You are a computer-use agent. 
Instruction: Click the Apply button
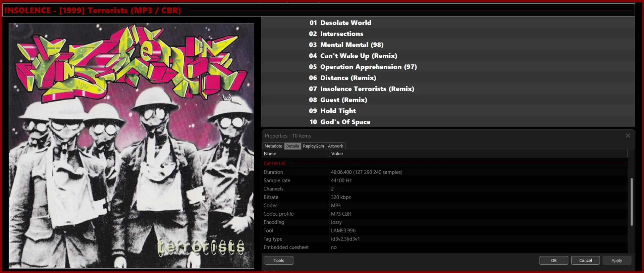pos(617,260)
